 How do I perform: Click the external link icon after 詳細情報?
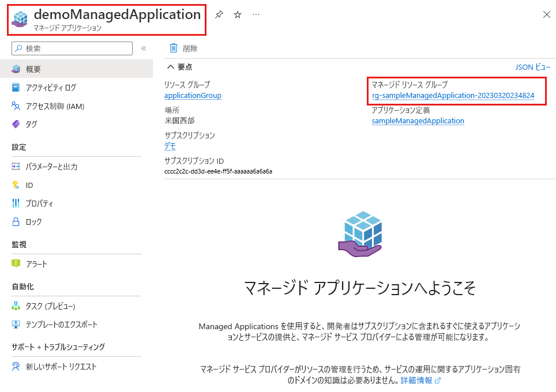438,380
